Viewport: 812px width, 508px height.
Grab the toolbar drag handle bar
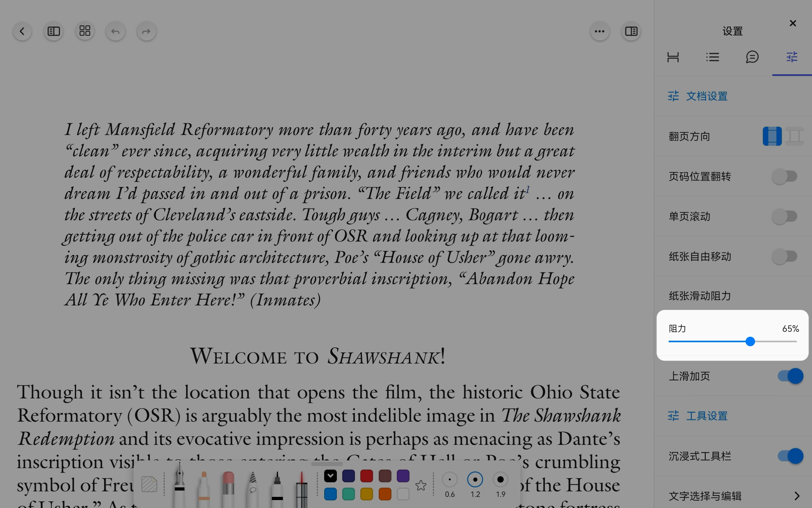327,464
